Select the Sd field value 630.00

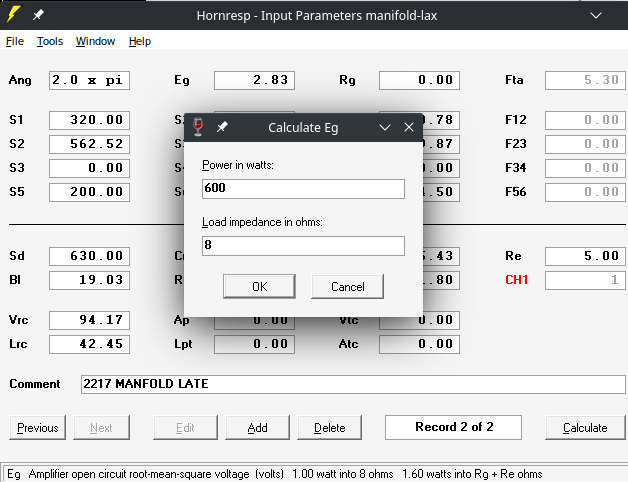point(89,256)
